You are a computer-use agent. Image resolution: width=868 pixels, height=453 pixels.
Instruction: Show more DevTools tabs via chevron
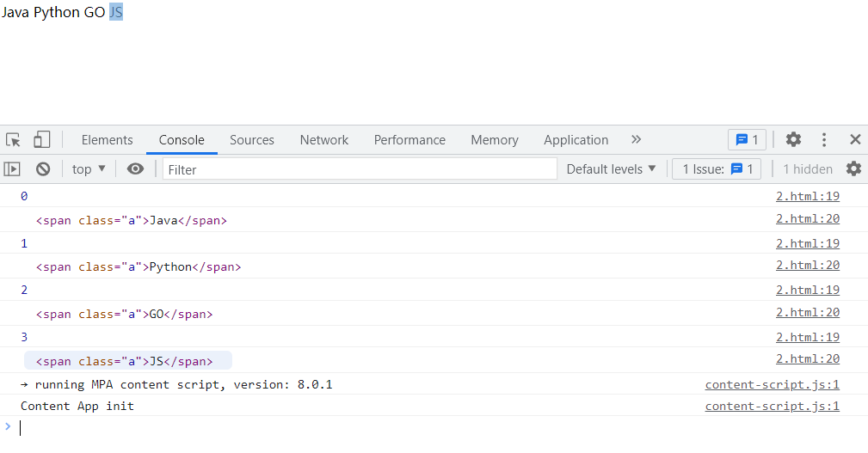click(636, 140)
